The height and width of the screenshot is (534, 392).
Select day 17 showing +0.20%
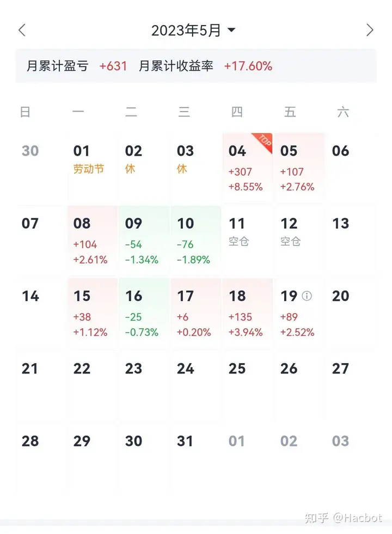(196, 313)
